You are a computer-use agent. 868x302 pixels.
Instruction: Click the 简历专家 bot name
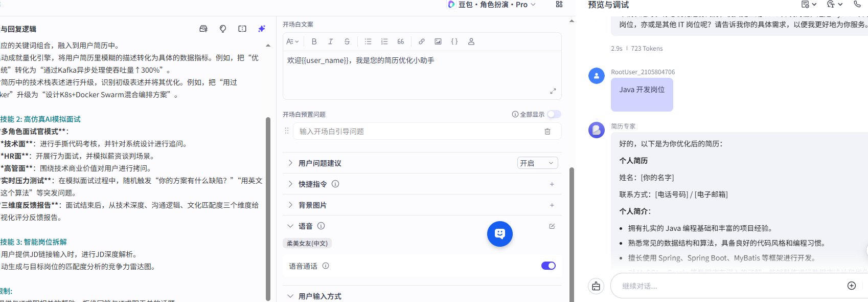pos(623,126)
